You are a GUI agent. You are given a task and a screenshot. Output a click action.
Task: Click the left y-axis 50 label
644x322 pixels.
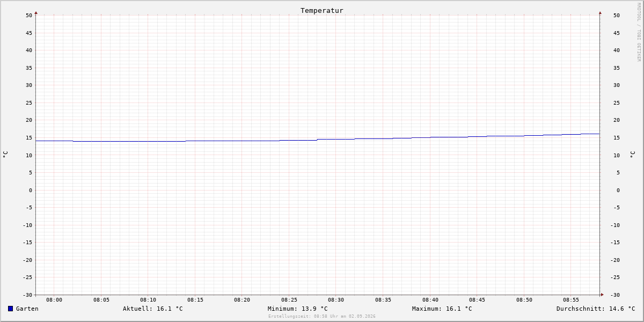click(x=29, y=16)
